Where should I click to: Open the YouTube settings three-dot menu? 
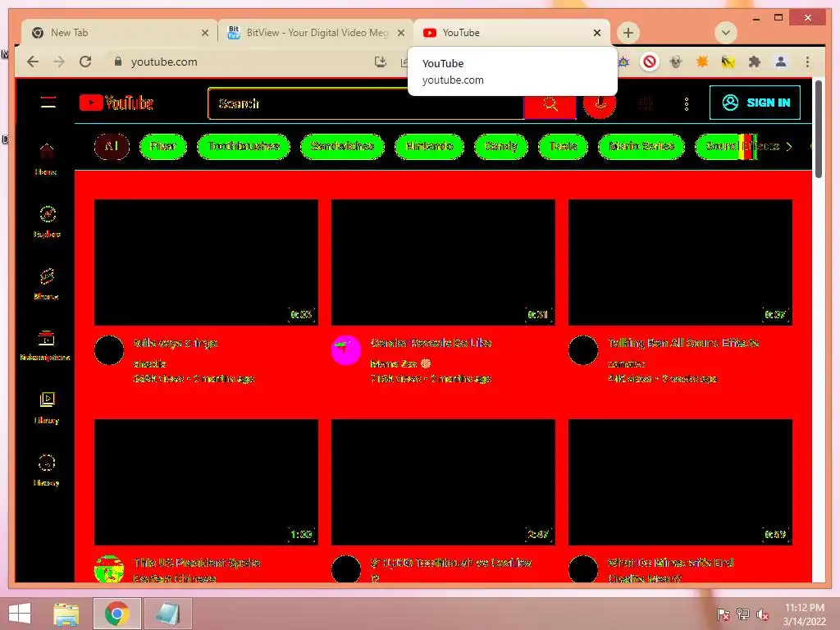coord(687,104)
